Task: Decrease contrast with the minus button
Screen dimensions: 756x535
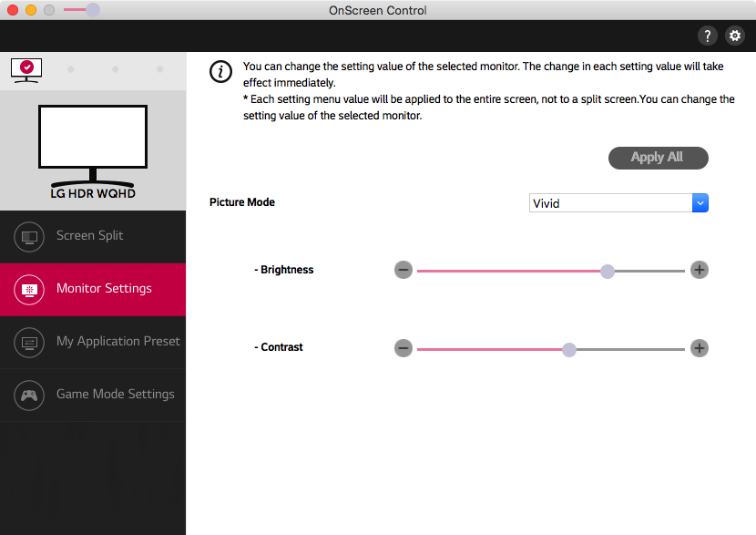Action: click(x=404, y=348)
